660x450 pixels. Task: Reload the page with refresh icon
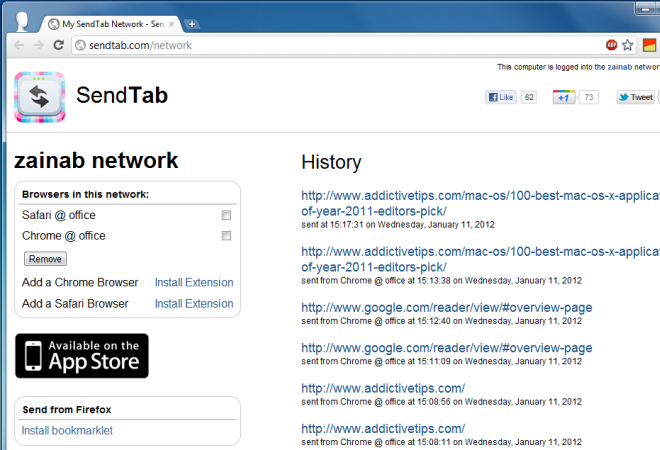[x=59, y=45]
